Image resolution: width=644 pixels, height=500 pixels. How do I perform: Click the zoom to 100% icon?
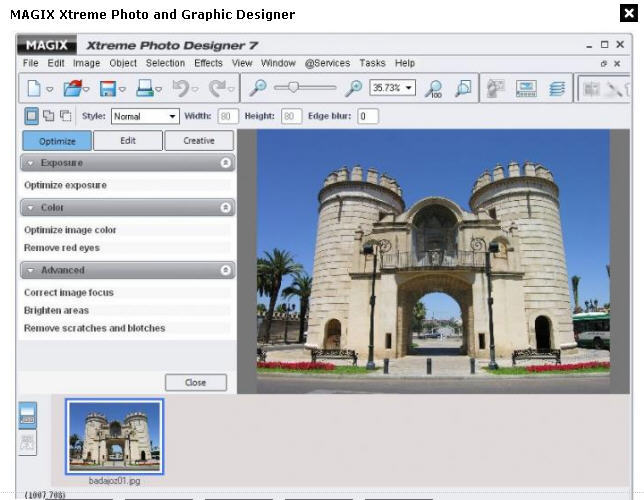click(x=433, y=88)
